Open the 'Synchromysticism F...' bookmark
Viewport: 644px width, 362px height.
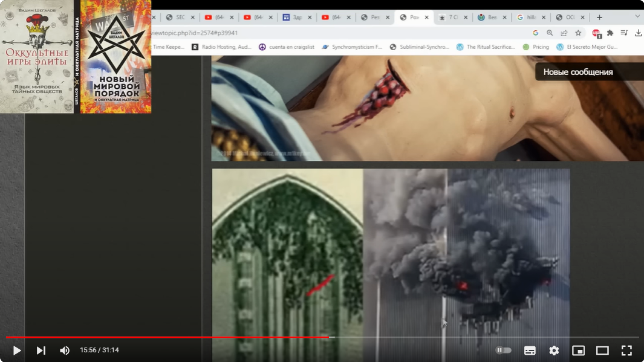click(351, 47)
